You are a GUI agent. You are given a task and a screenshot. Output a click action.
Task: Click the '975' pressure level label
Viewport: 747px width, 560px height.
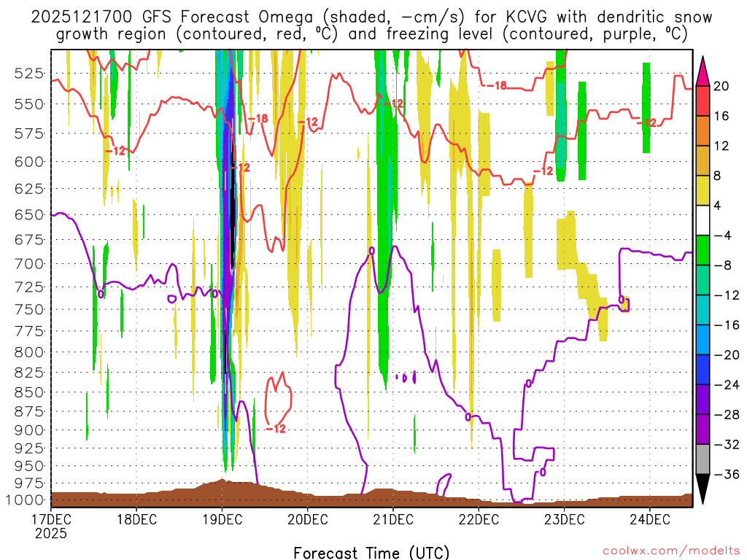click(29, 483)
